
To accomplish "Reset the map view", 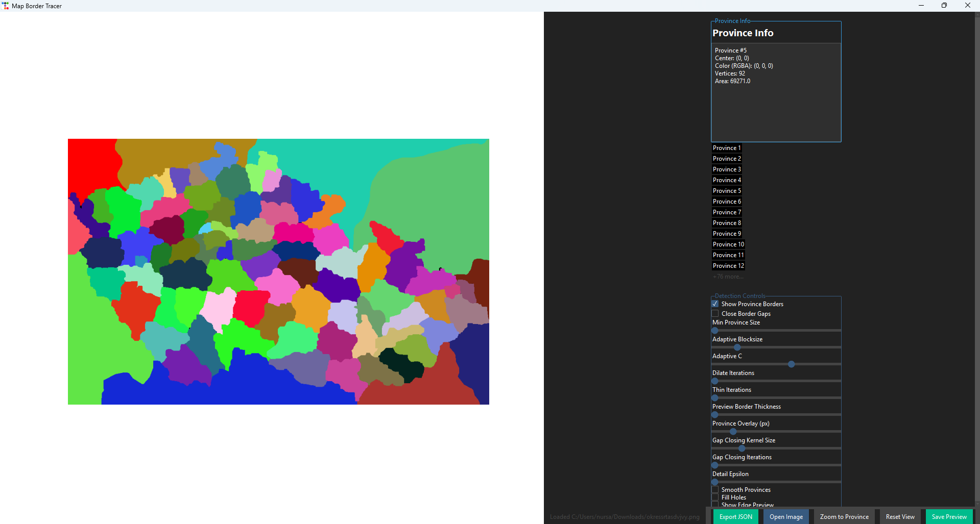I will pyautogui.click(x=900, y=517).
